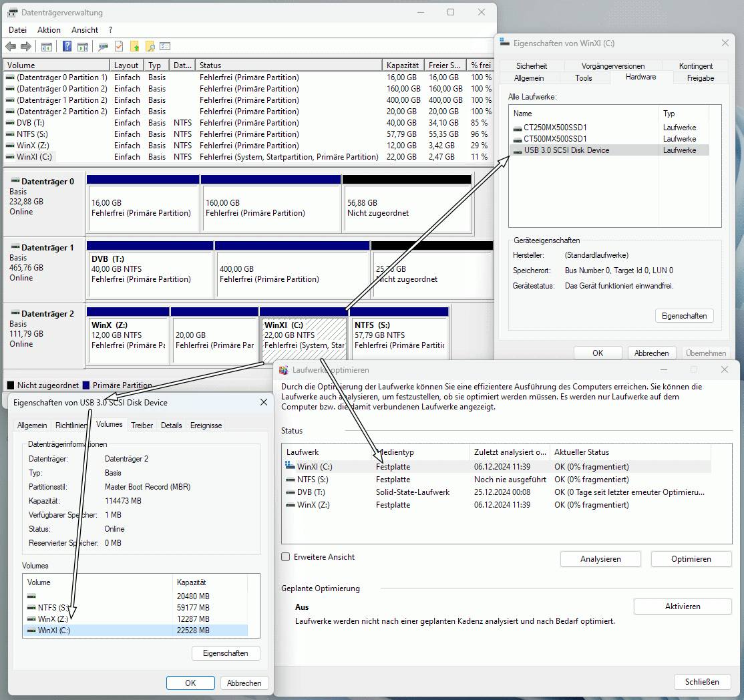Click the WinXI (C:) Windows drive icon in optimize list
This screenshot has height=700, width=744.
(290, 466)
